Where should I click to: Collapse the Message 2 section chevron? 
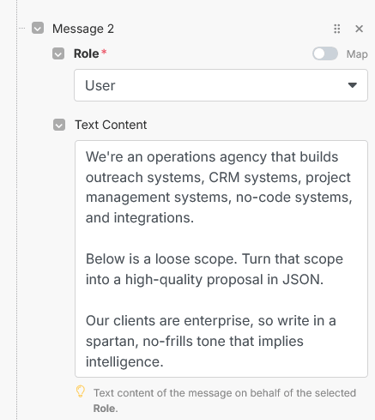tap(38, 28)
